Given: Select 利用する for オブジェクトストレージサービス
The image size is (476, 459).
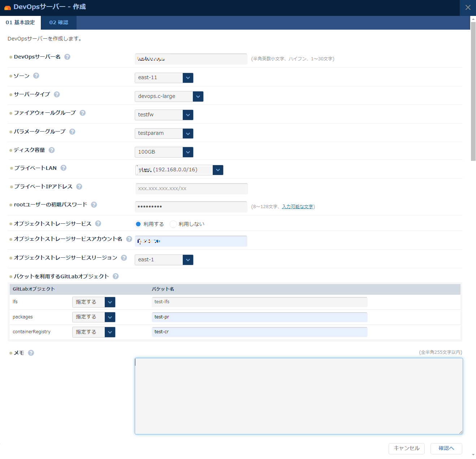Looking at the screenshot, I should [138, 224].
